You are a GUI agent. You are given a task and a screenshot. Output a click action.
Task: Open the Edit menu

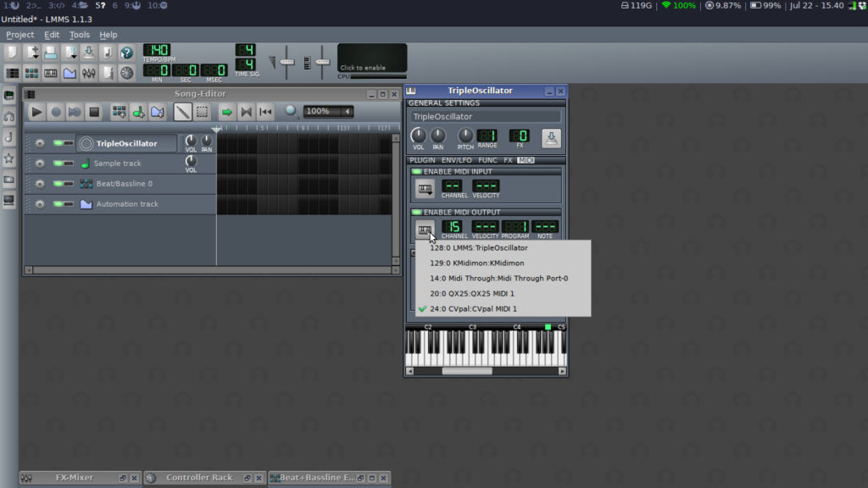click(52, 35)
